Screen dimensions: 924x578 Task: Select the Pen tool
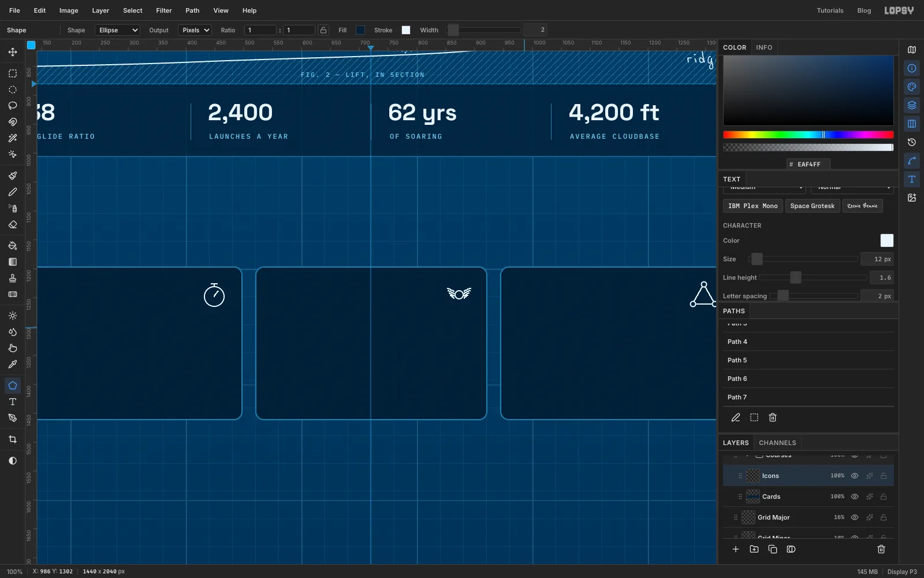tap(13, 418)
